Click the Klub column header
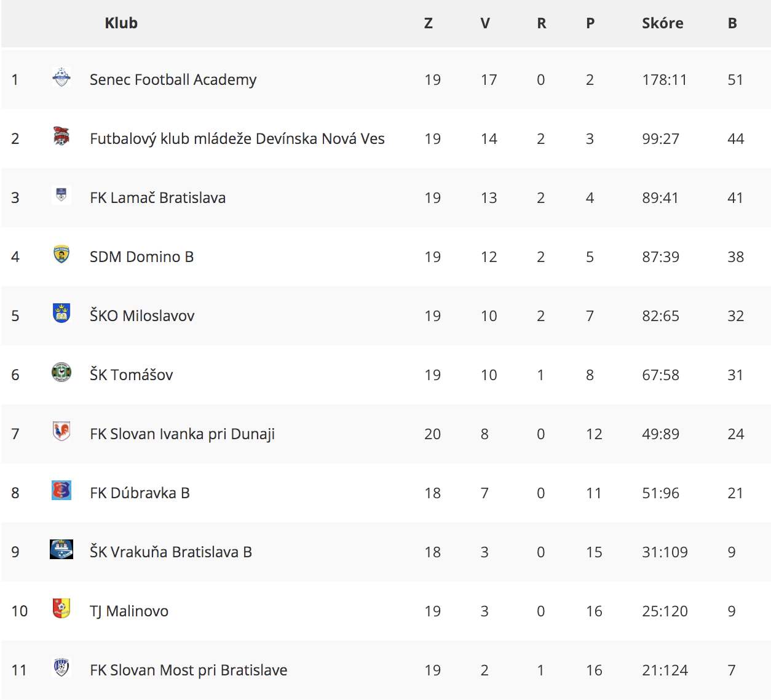This screenshot has width=771, height=700. [121, 23]
